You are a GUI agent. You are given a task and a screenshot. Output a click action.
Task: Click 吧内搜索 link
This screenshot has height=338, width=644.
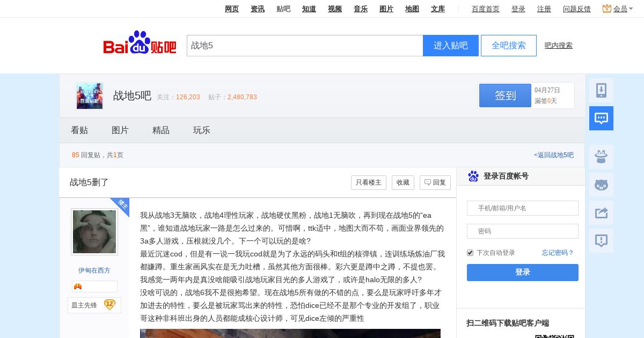click(x=559, y=46)
